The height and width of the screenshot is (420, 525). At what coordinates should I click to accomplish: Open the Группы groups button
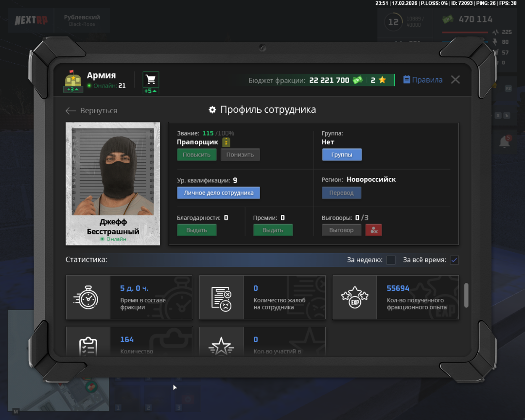342,155
